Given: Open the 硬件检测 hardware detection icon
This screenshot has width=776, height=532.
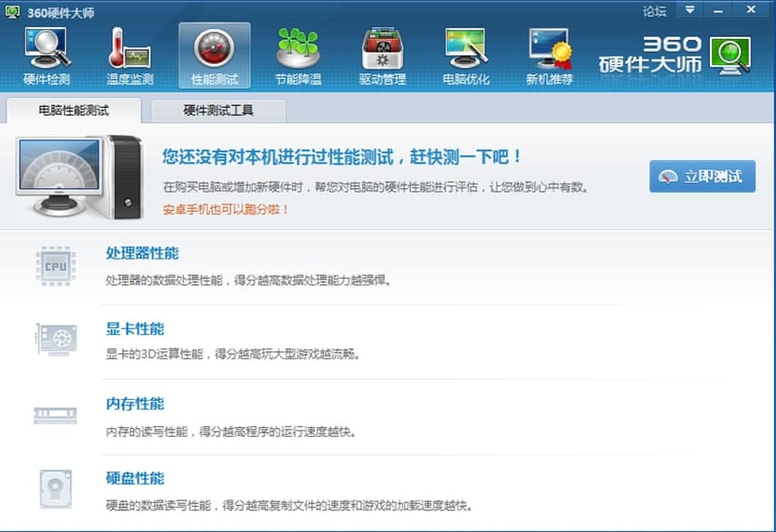Looking at the screenshot, I should pyautogui.click(x=47, y=48).
